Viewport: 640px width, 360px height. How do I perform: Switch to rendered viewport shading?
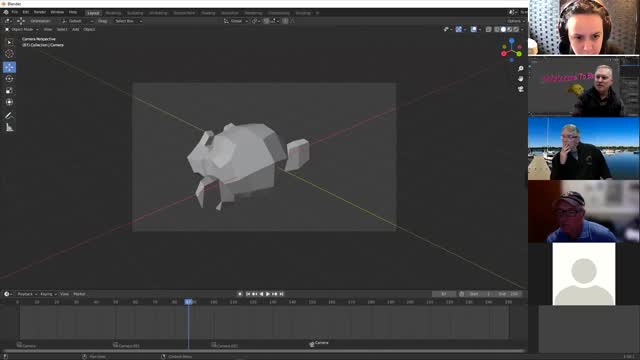click(x=516, y=29)
